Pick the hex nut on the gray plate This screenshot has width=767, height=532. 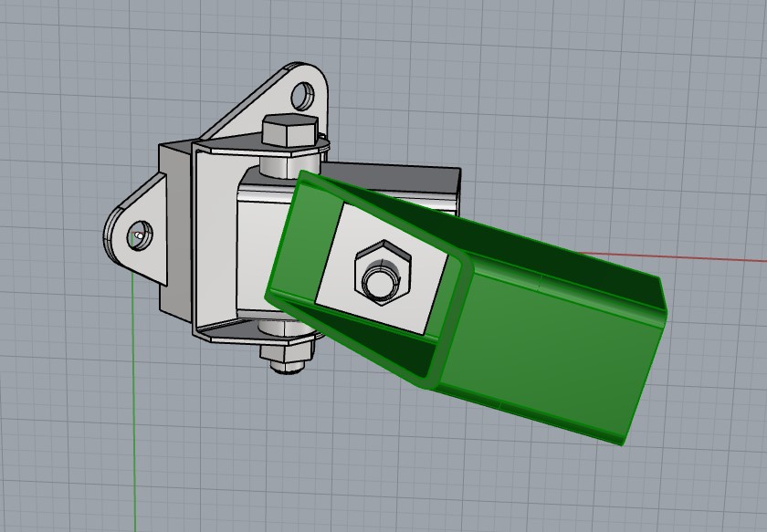[x=383, y=272]
